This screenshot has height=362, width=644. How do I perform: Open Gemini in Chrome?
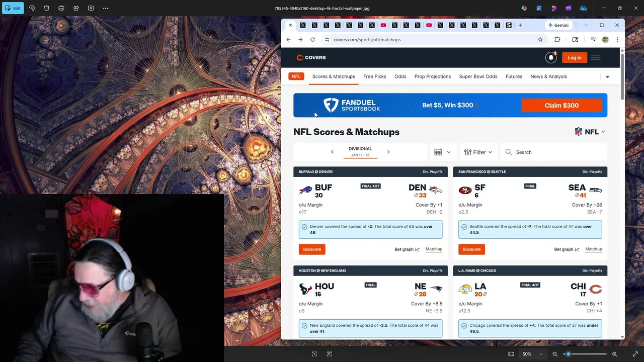point(558,25)
